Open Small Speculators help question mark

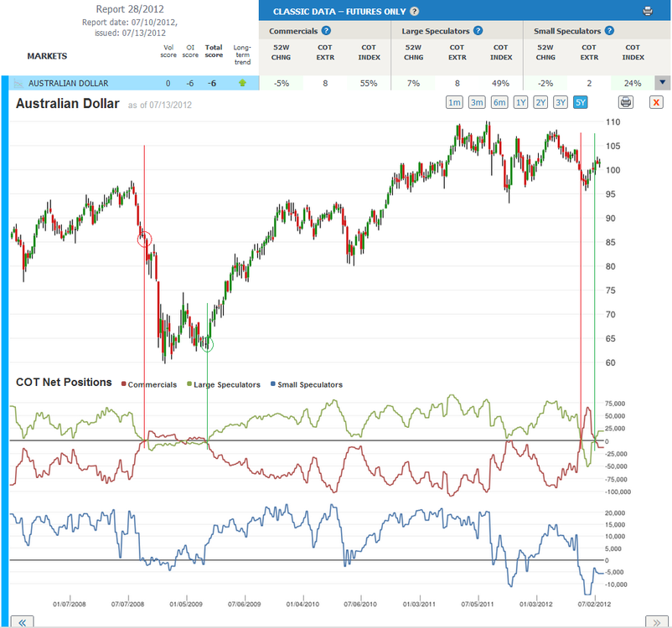609,30
